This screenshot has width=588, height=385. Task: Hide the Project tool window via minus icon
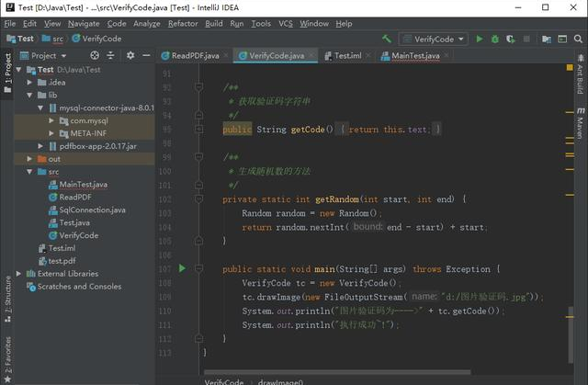[147, 55]
